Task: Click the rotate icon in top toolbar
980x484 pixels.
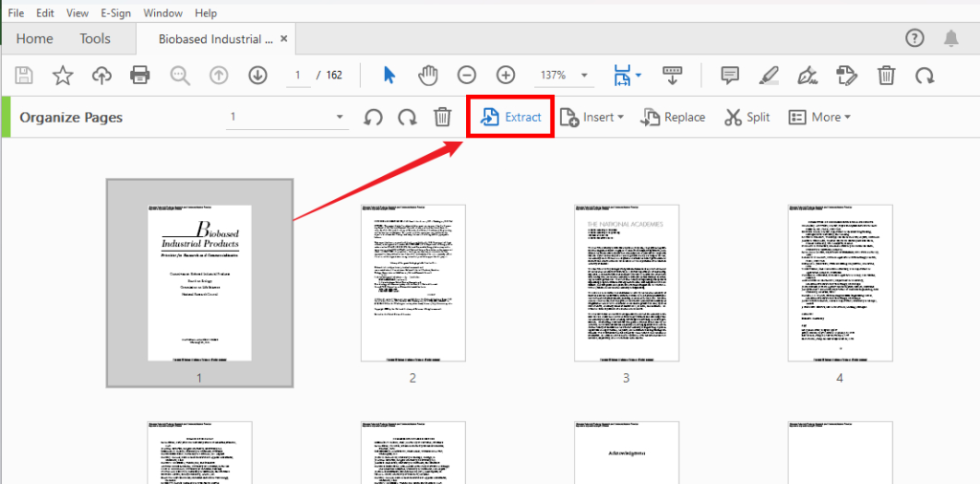Action: [924, 76]
